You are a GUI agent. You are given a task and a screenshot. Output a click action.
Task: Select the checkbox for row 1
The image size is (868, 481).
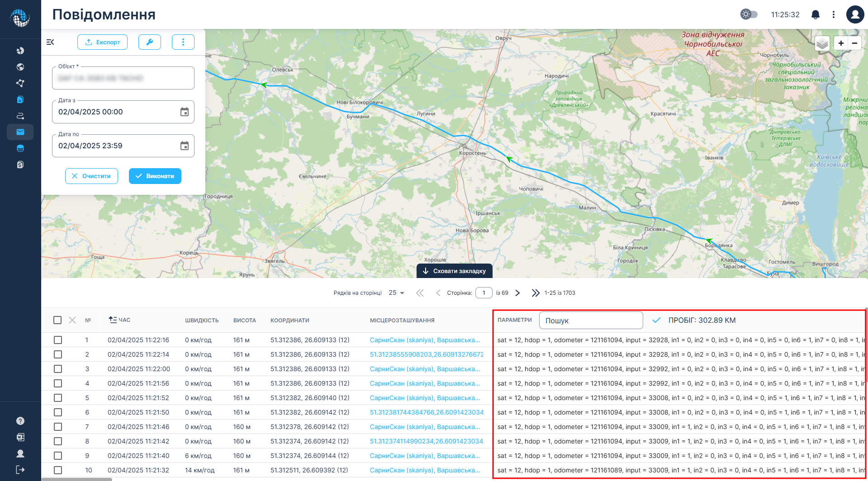coord(58,340)
